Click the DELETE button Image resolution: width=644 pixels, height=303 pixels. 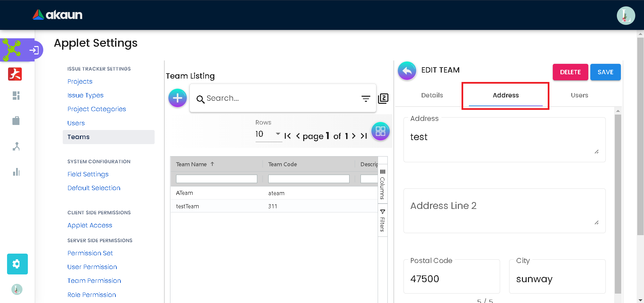tap(570, 72)
